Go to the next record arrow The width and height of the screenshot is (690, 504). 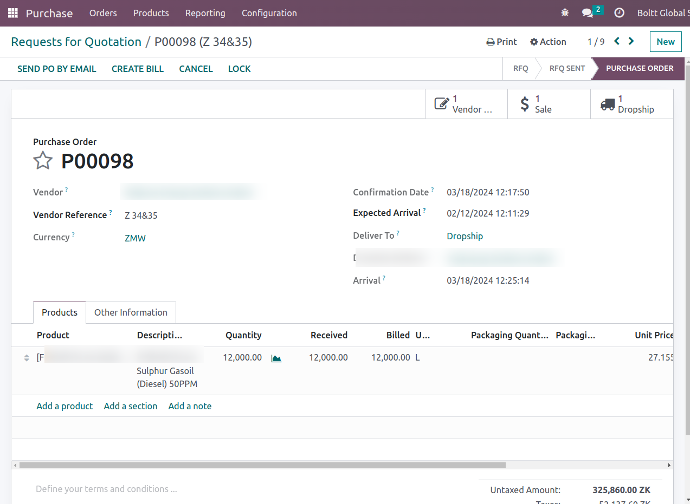tap(633, 41)
